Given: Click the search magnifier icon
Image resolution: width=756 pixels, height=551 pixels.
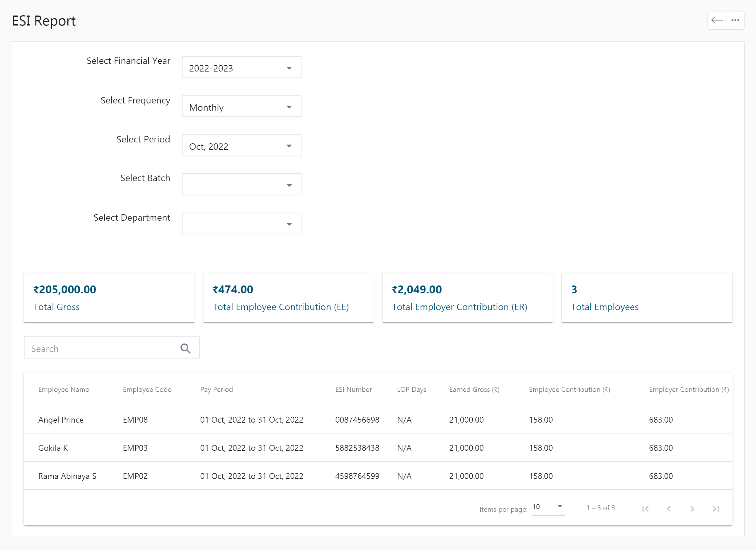Looking at the screenshot, I should [x=185, y=348].
